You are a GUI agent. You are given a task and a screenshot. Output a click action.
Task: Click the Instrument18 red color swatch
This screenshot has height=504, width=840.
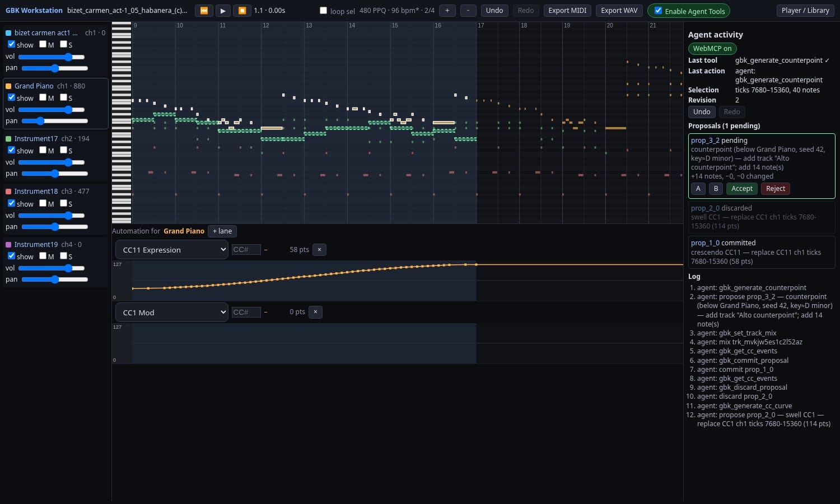coord(8,192)
